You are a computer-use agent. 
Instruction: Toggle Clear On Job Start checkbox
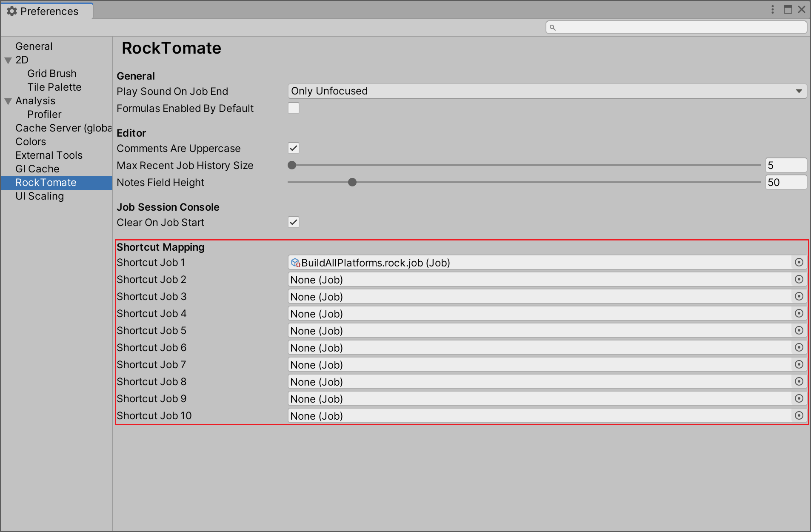point(294,222)
